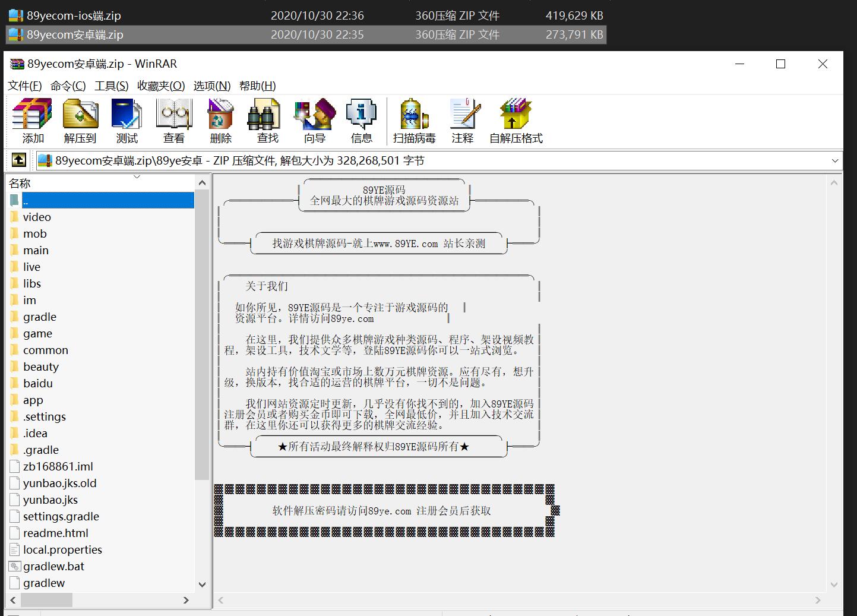Click the file list vertical scrollbar thumb

coord(202,335)
